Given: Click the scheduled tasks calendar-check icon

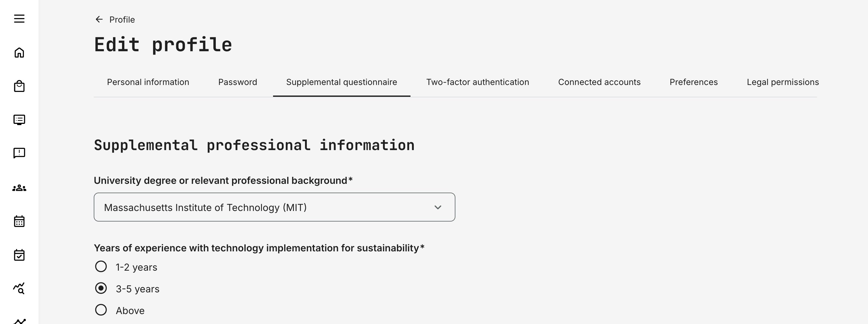Looking at the screenshot, I should point(20,255).
